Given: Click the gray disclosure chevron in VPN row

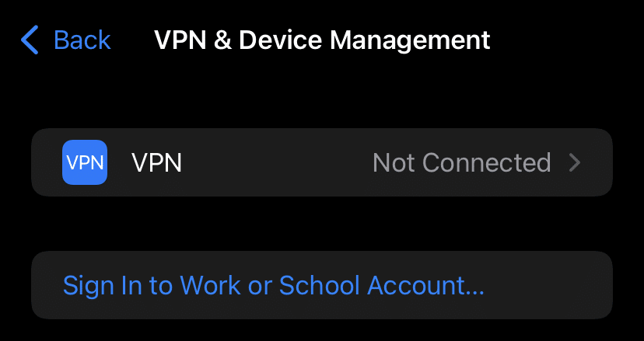Looking at the screenshot, I should pos(575,162).
